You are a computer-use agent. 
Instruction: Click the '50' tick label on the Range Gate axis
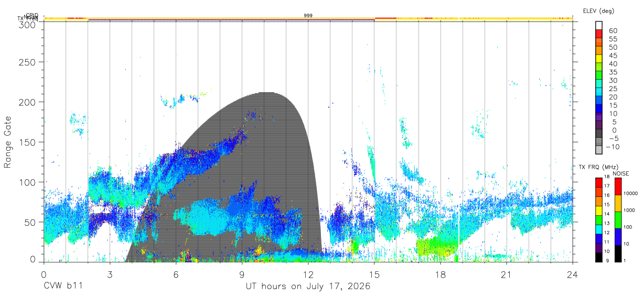click(30, 222)
